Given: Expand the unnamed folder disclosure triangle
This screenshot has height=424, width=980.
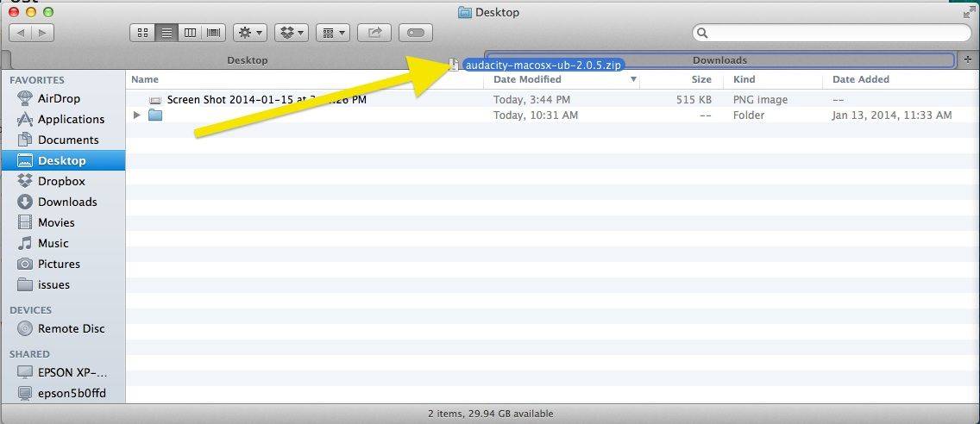Looking at the screenshot, I should [137, 115].
